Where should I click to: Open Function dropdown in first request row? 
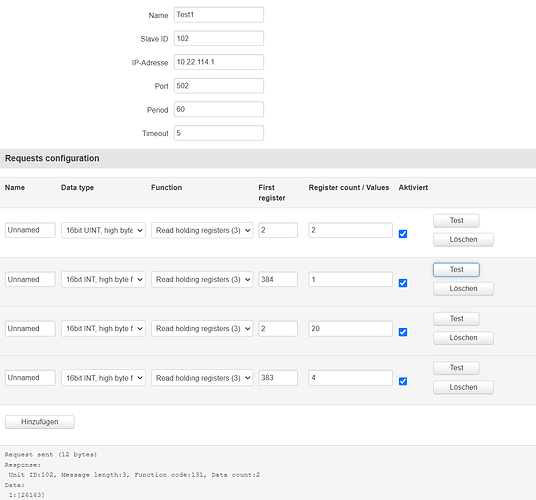[202, 230]
